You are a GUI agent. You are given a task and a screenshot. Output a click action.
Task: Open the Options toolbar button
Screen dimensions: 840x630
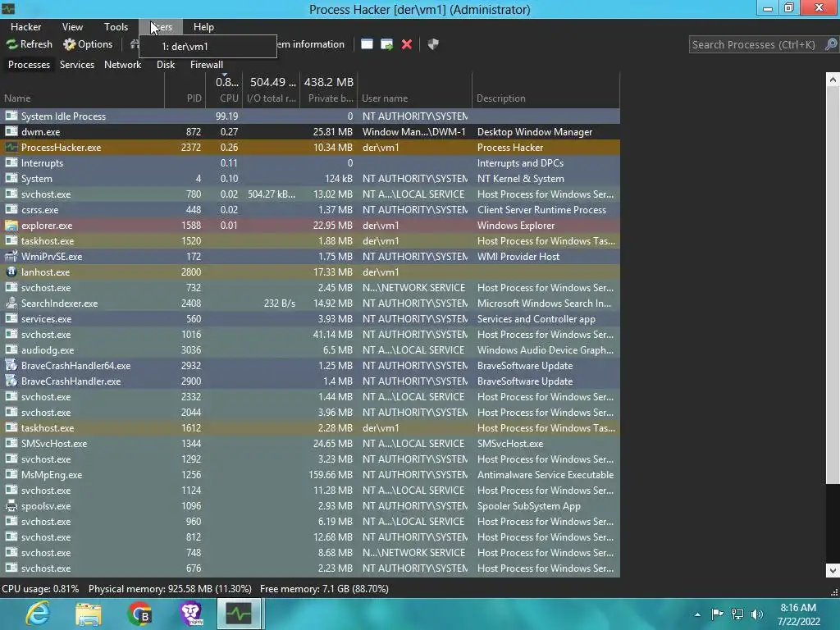click(88, 44)
